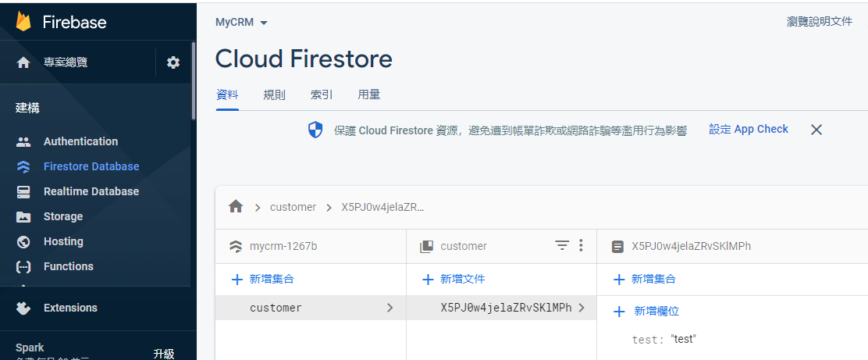Switch to the 規則 tab
The image size is (868, 360).
pos(275,94)
